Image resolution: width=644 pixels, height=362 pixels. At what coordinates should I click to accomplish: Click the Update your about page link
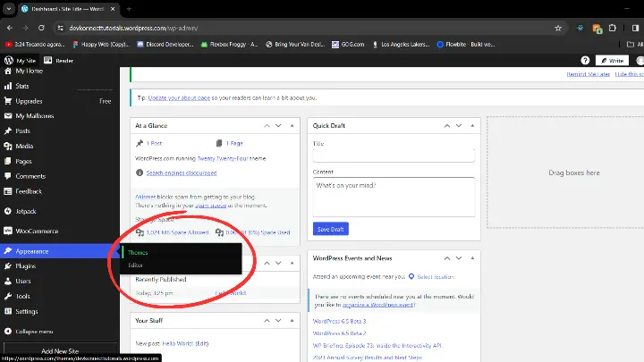point(179,98)
